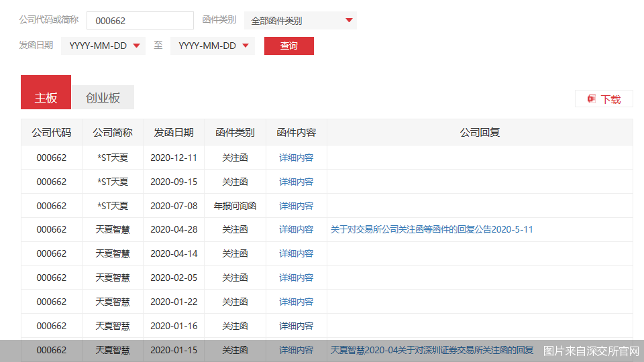
Task: Open the end date YYYY-MM-DD picker
Action: (x=213, y=46)
